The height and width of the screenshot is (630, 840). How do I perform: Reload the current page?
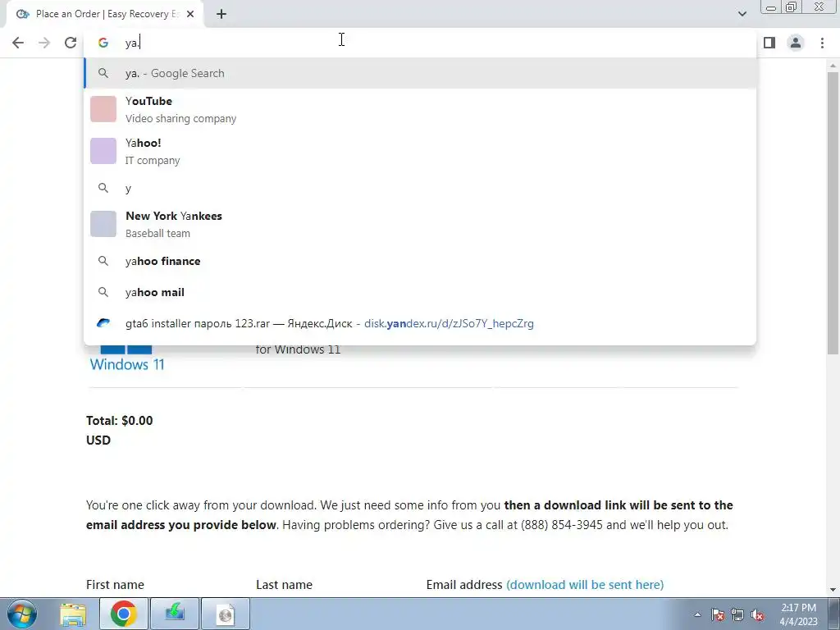pyautogui.click(x=71, y=43)
